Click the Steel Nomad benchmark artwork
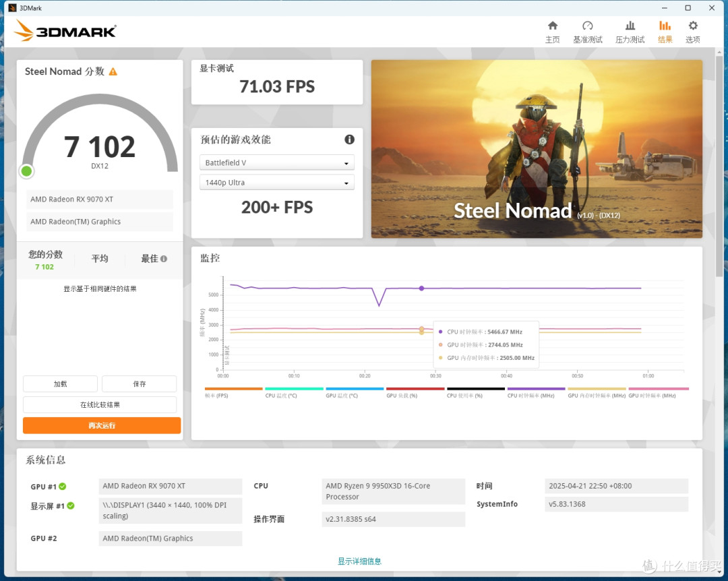 pos(537,148)
